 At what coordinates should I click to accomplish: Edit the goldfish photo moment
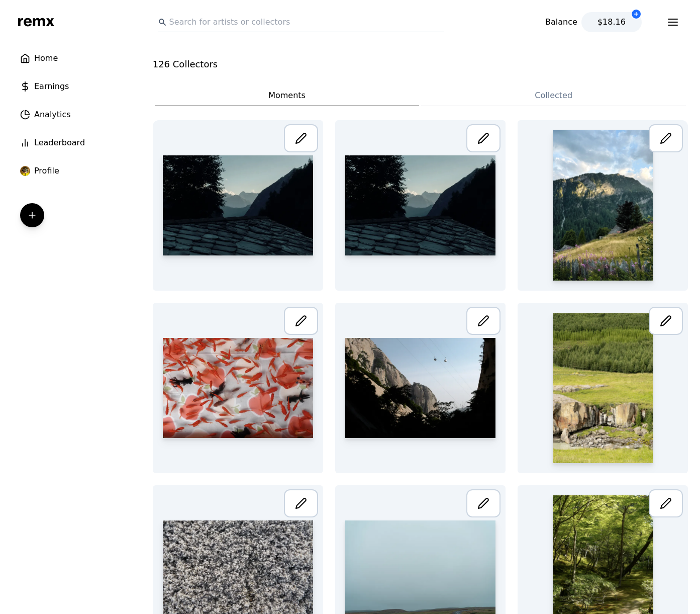(x=301, y=321)
